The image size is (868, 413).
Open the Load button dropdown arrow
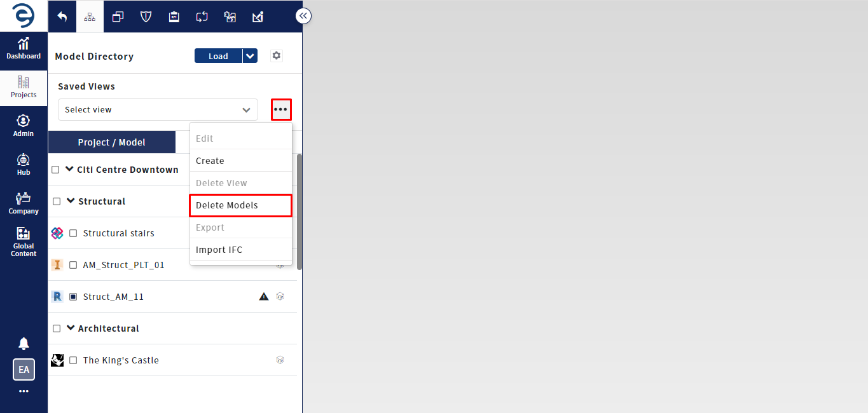(x=250, y=56)
